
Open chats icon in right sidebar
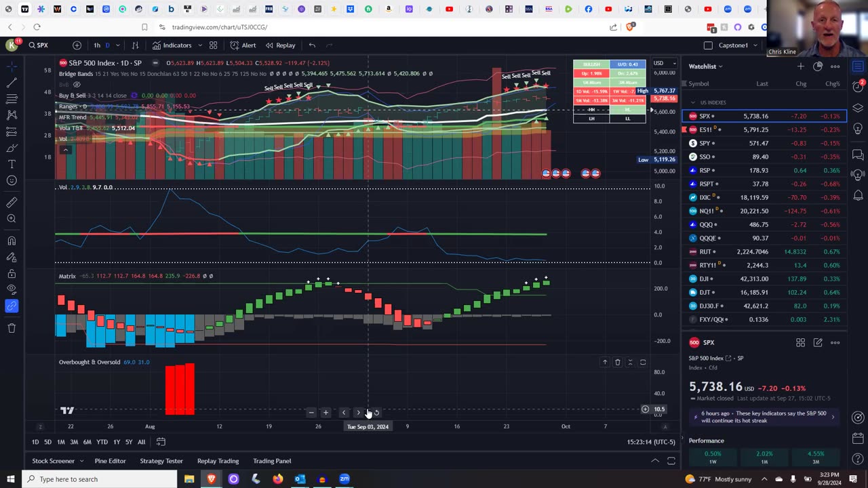(858, 155)
